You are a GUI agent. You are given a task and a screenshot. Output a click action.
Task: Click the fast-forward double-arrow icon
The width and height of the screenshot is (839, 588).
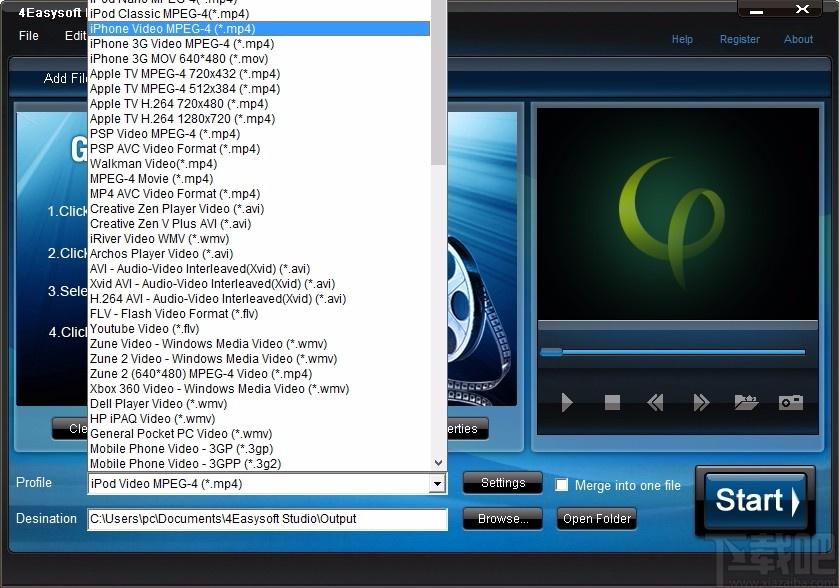701,403
